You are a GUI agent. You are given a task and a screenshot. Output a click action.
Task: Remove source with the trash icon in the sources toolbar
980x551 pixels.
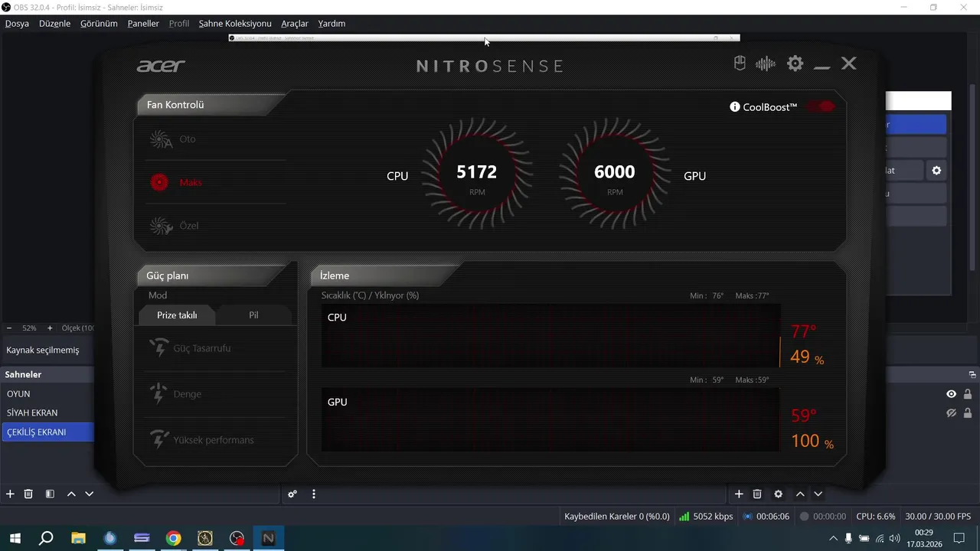pyautogui.click(x=757, y=494)
